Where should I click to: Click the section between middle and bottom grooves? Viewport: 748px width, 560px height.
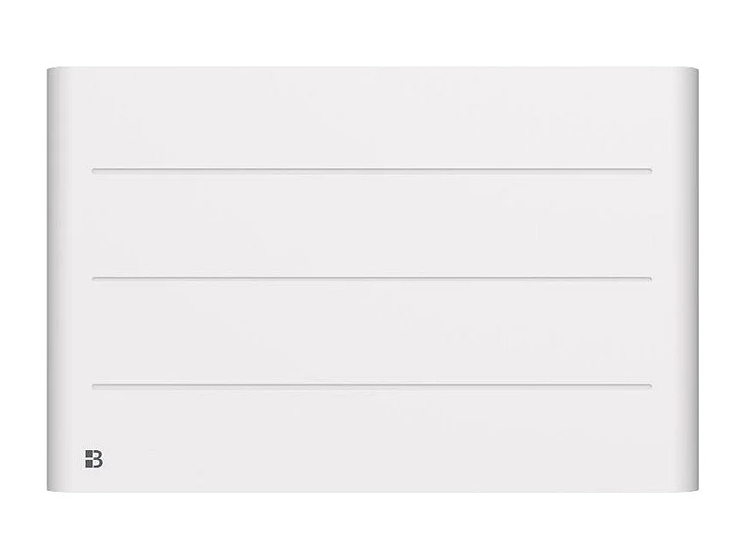[372, 332]
